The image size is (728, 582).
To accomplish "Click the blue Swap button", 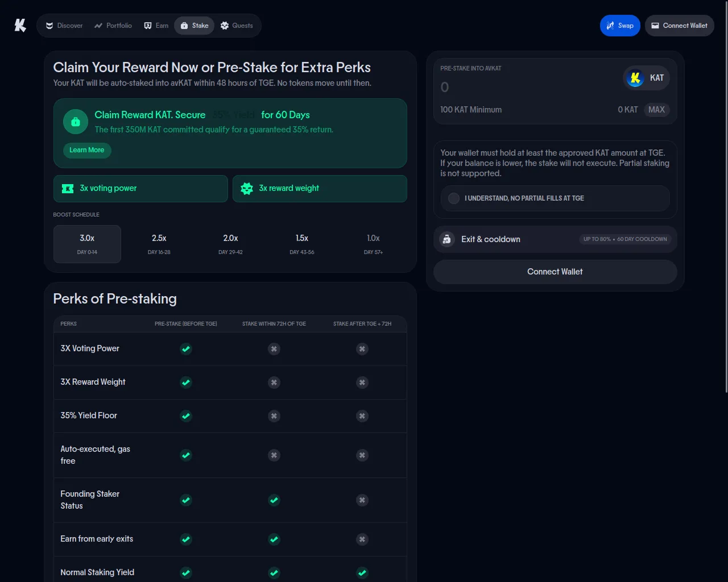I will [620, 26].
